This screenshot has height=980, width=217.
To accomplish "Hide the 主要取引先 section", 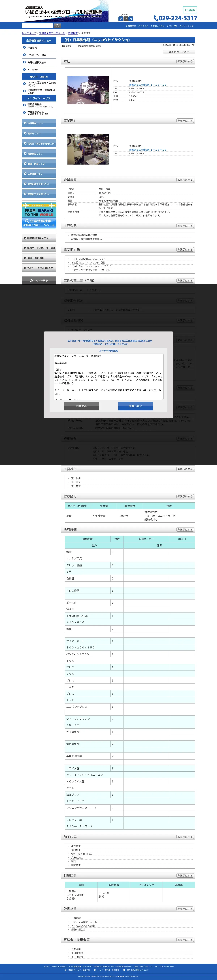I will coord(185,250).
